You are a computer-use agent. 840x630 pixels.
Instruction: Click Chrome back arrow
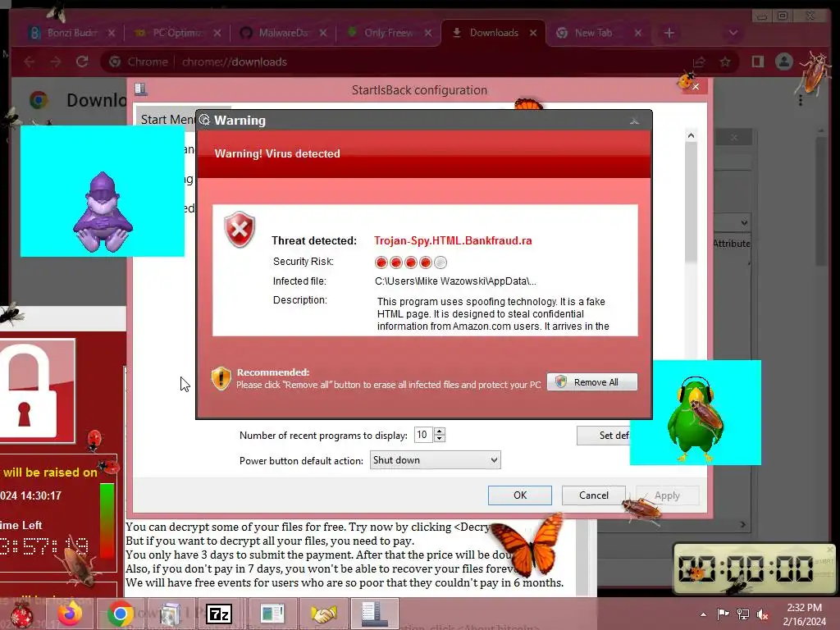30,62
